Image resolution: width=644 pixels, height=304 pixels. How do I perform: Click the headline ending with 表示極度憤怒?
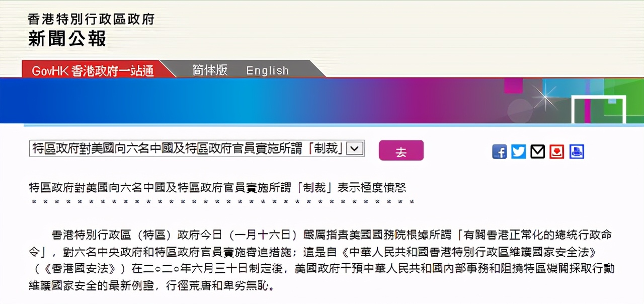[217, 188]
